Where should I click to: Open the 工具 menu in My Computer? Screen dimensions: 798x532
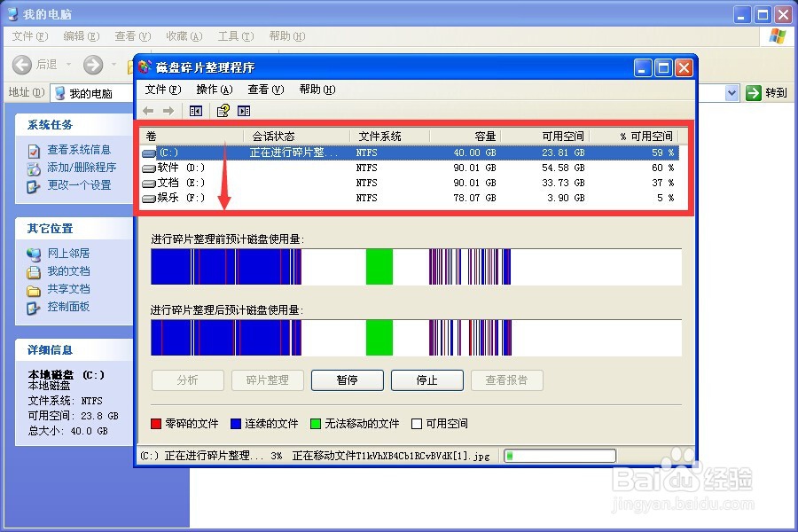click(234, 35)
